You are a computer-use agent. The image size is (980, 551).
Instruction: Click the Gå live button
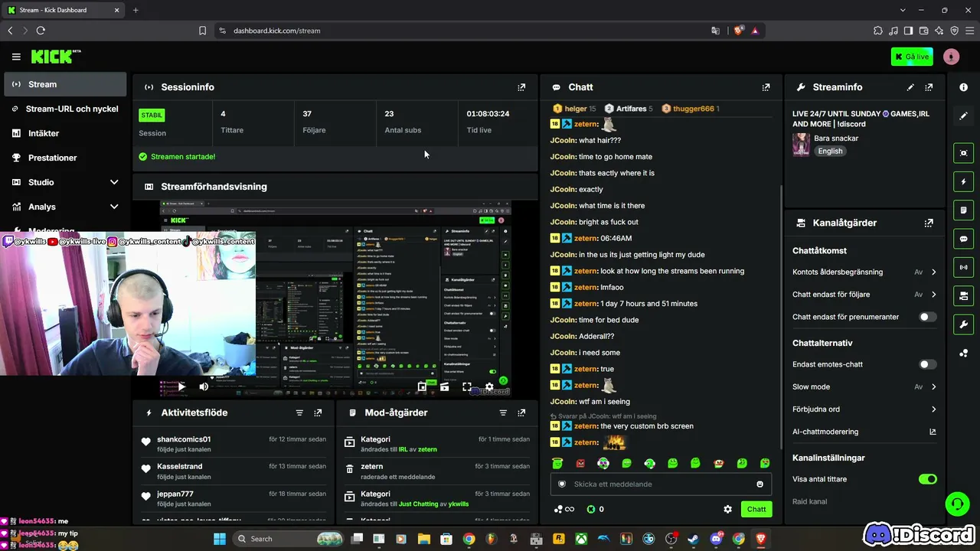click(912, 57)
